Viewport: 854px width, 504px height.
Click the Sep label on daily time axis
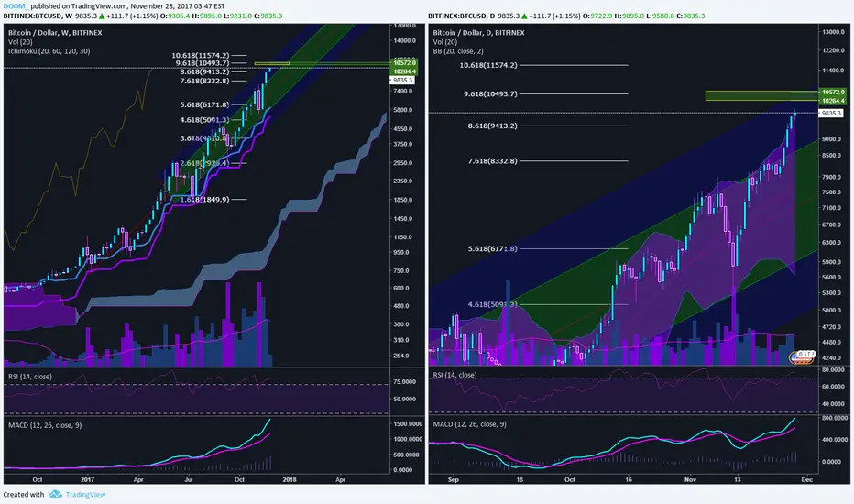click(454, 480)
